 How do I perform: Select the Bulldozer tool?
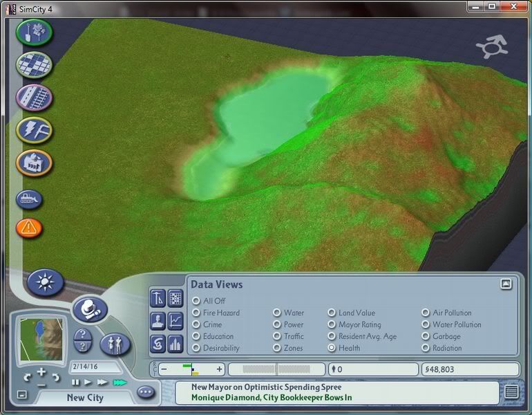(x=29, y=199)
